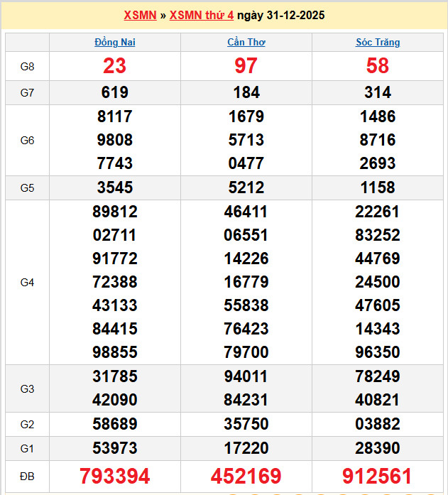Select the G1 number 53973

pyautogui.click(x=115, y=448)
